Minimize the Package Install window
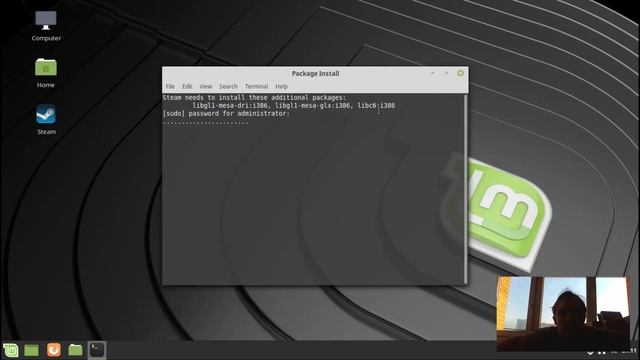 [x=432, y=73]
